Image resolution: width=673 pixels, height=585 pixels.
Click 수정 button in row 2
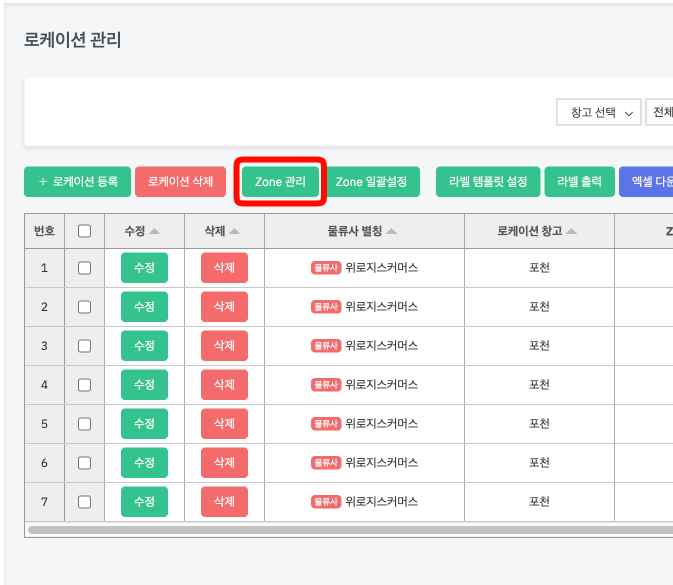pos(144,307)
